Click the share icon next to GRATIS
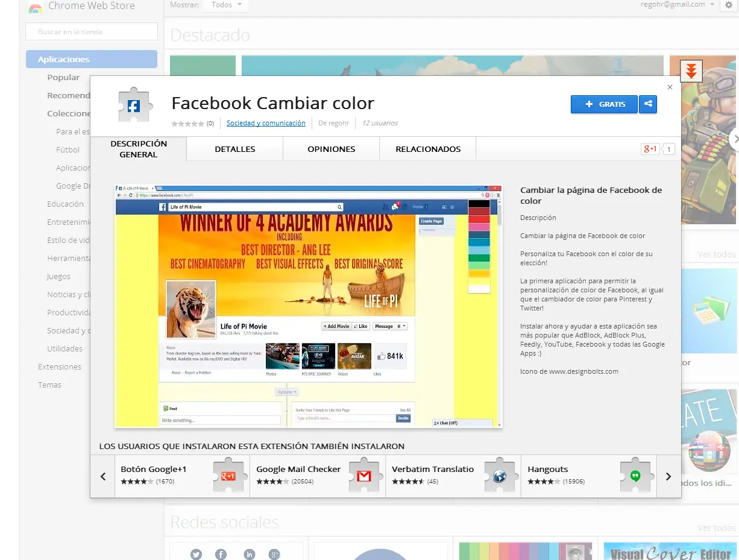This screenshot has width=739, height=560. tap(648, 104)
